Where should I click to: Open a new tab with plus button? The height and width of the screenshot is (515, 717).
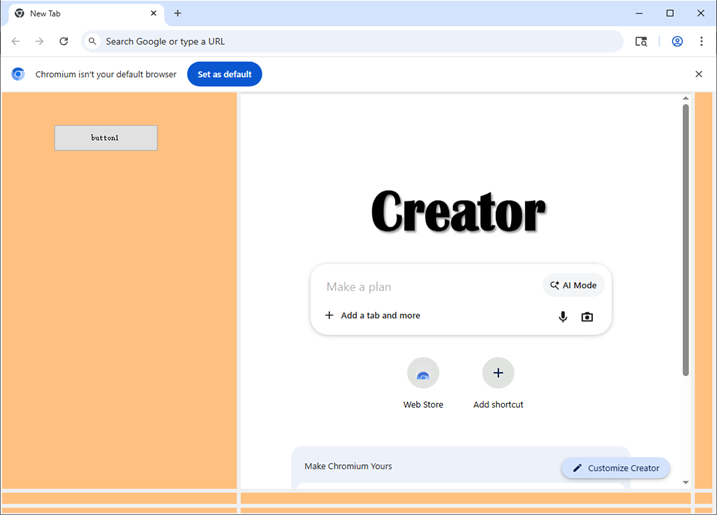pos(177,13)
